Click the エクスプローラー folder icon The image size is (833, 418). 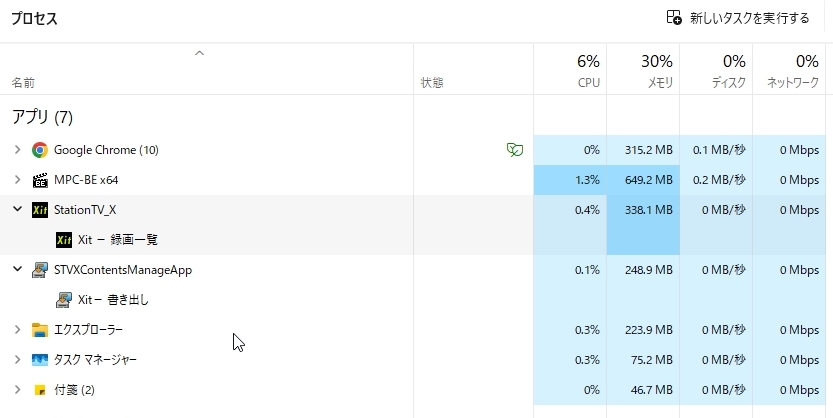tap(40, 330)
